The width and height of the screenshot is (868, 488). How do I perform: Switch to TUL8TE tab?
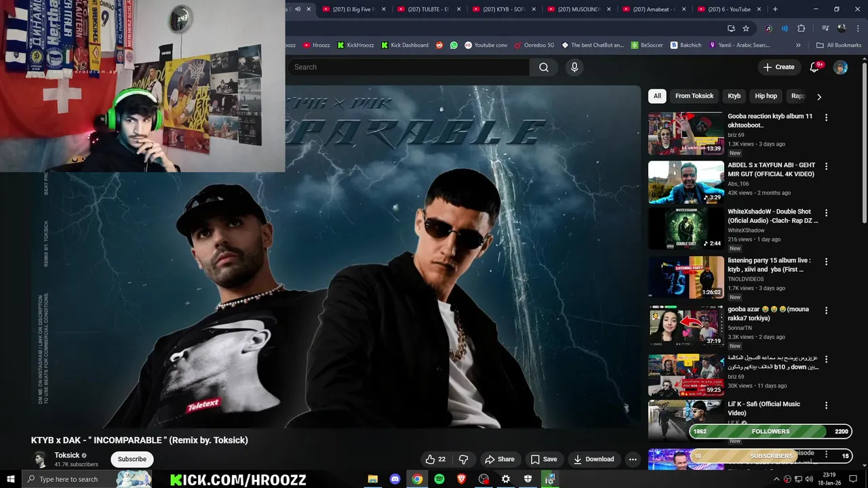(429, 9)
